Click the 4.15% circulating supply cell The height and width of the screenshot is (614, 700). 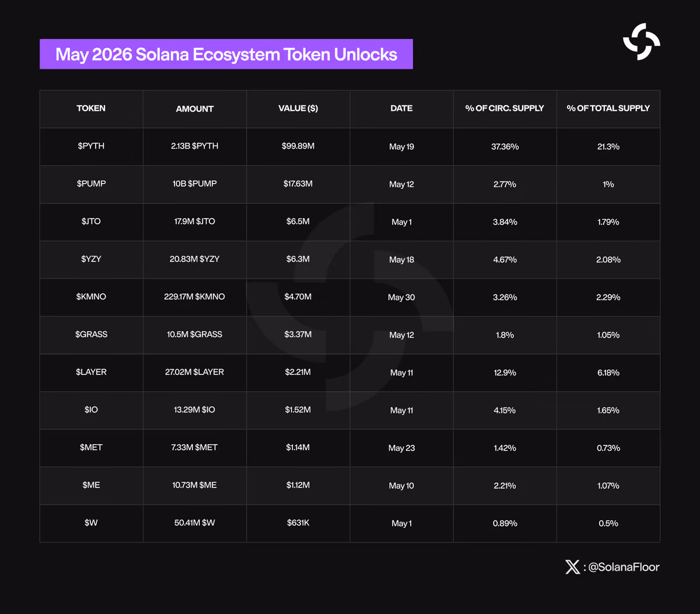pos(505,410)
